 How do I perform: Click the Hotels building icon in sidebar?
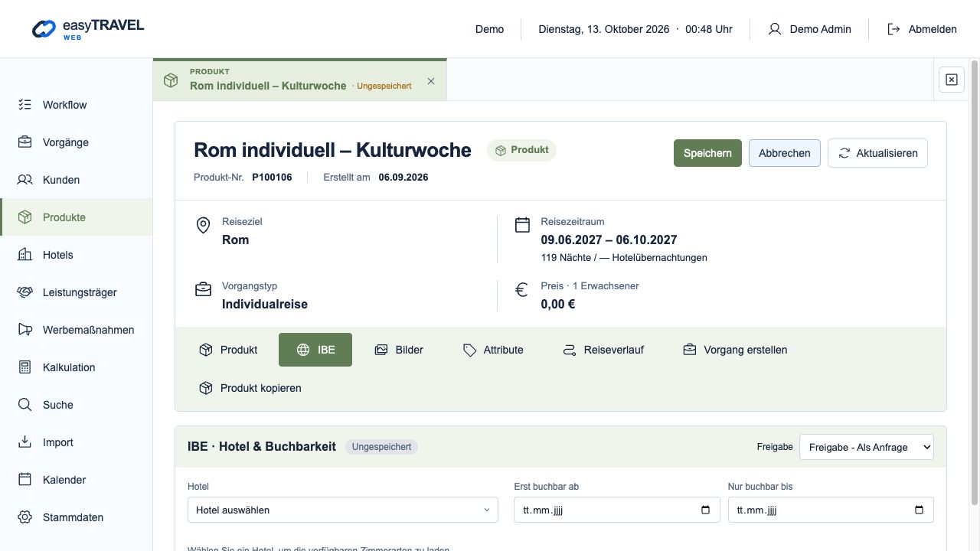pos(25,255)
